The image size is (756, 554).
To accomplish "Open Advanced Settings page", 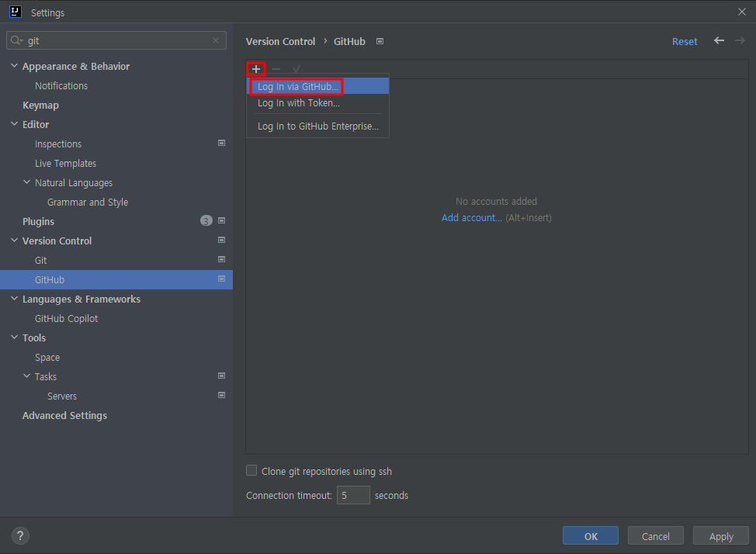I will pos(64,416).
